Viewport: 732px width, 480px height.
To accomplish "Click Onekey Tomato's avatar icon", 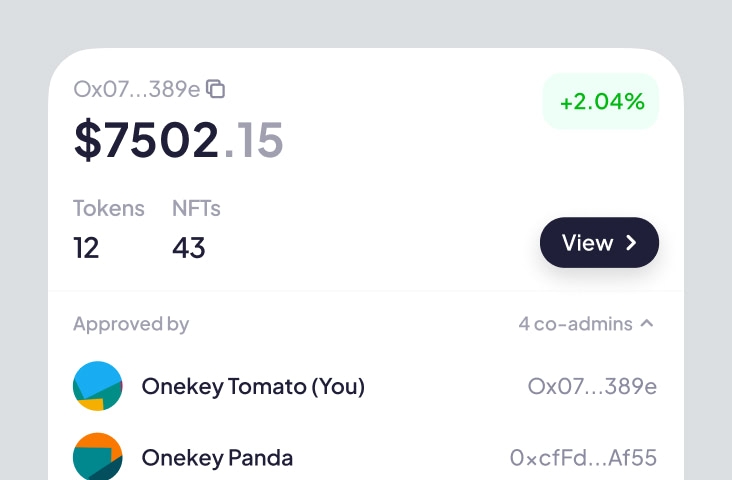I will pos(98,386).
